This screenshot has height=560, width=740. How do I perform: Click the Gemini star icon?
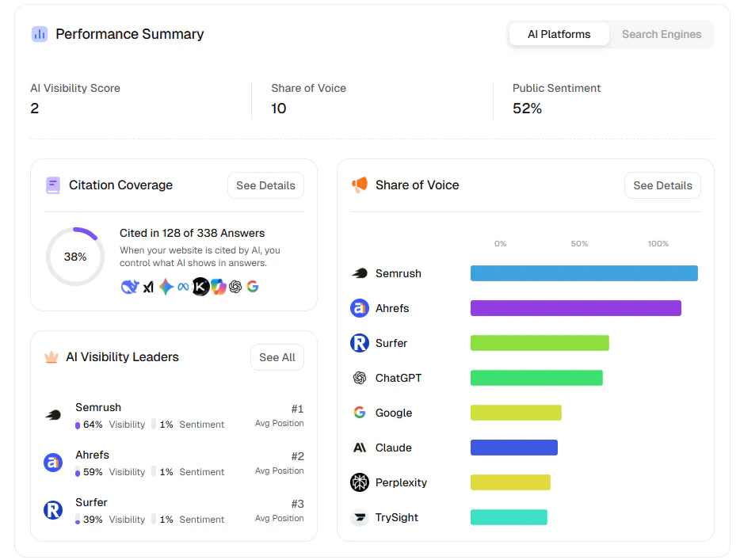166,286
